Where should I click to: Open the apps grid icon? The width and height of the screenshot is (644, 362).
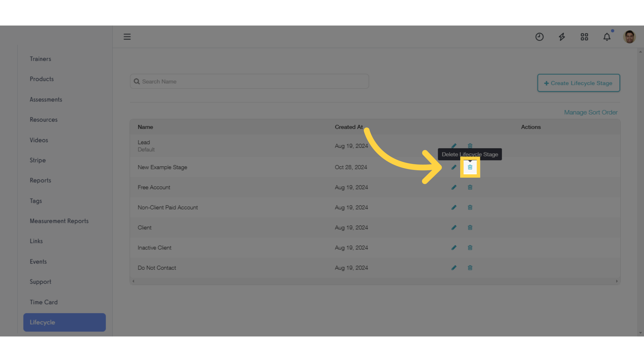pos(584,37)
